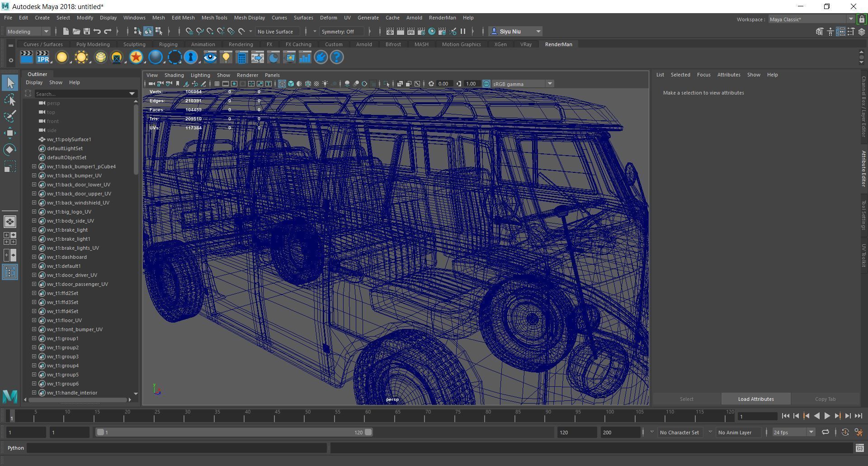
Task: Open the Attribute Editor Focus menu
Action: (703, 75)
